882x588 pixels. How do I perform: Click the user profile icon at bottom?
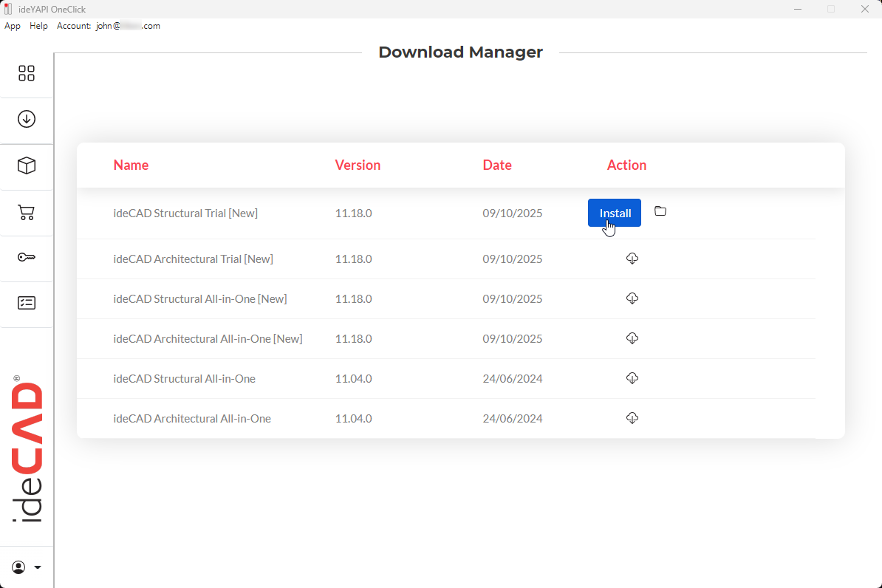point(18,567)
